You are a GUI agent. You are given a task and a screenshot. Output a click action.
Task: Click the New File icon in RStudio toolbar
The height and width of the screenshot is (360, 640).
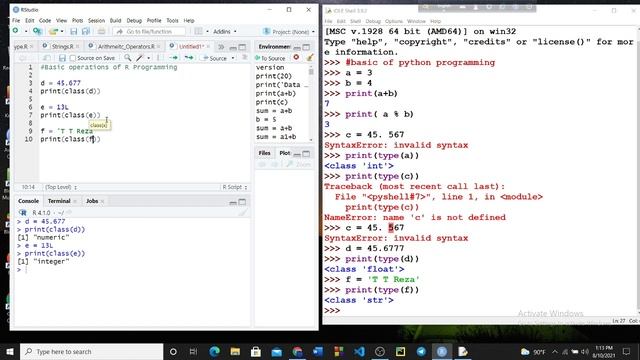[x=16, y=31]
